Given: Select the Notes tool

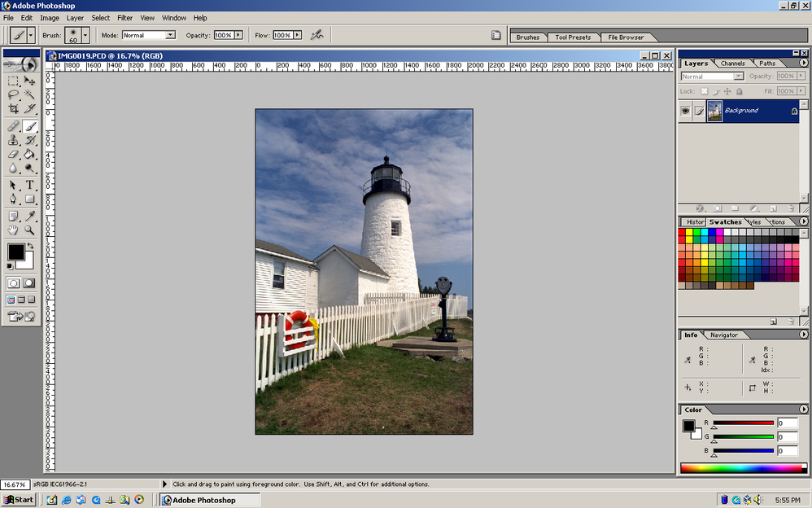Looking at the screenshot, I should pos(14,217).
